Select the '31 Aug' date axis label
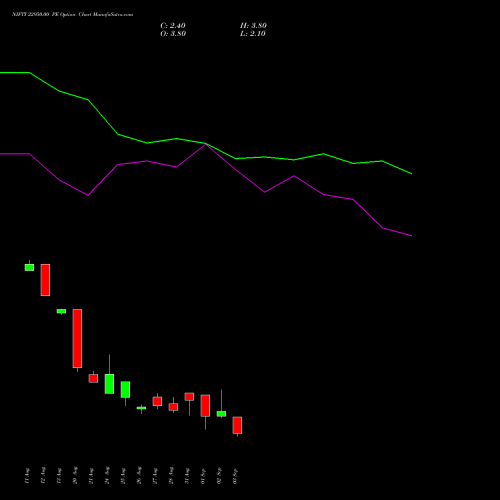The width and height of the screenshot is (500, 500). point(187,476)
